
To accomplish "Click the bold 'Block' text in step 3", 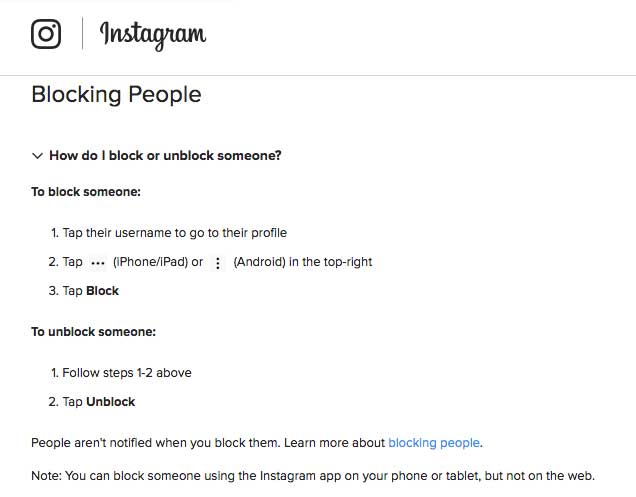I will (102, 291).
